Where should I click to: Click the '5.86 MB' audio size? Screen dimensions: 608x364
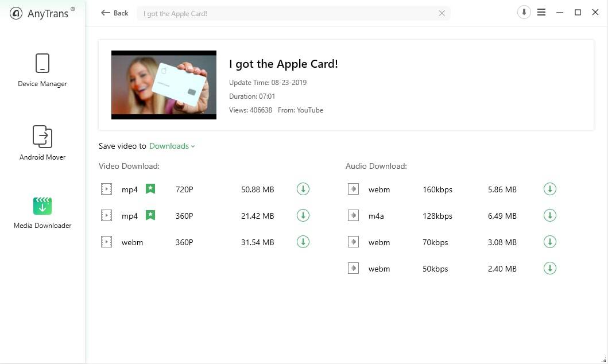point(502,189)
